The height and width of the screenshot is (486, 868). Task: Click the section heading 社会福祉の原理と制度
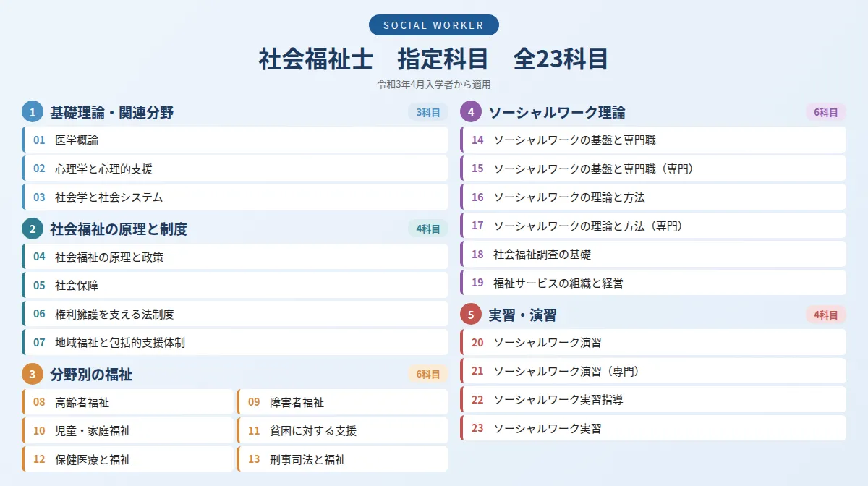tap(119, 229)
